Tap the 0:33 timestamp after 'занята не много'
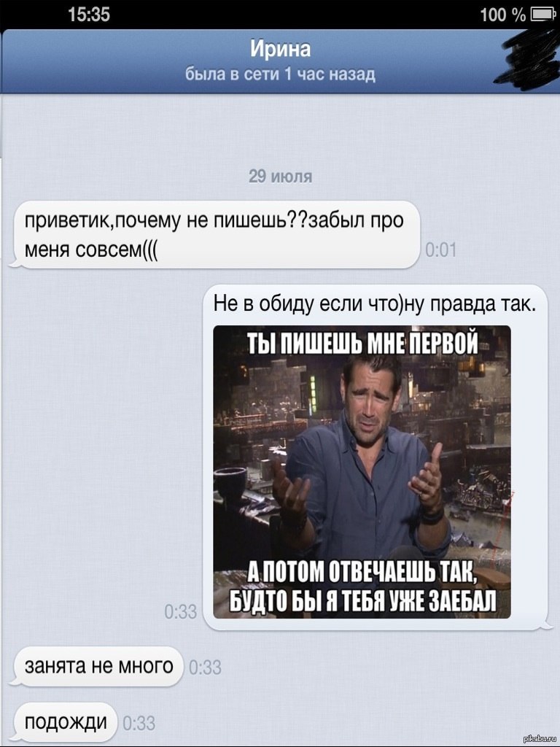Image resolution: width=560 pixels, height=747 pixels. (205, 667)
